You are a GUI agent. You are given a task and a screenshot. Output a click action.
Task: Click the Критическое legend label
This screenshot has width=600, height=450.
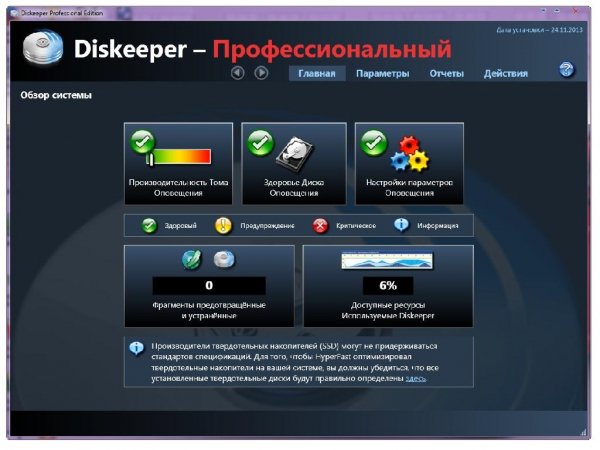pos(356,226)
